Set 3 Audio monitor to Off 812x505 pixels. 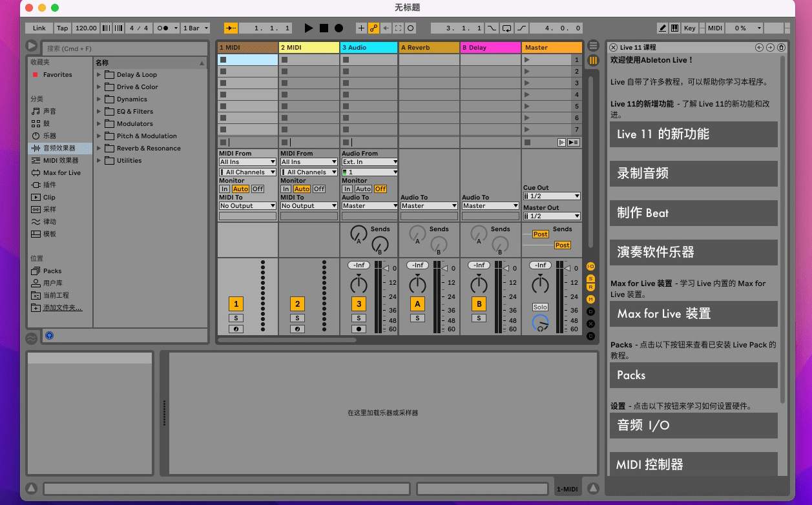(380, 189)
